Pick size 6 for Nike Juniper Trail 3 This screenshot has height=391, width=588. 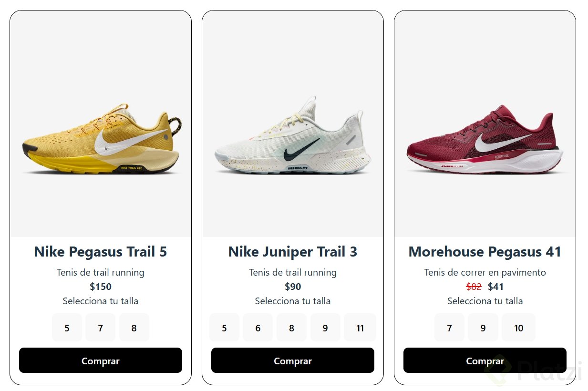click(x=258, y=328)
